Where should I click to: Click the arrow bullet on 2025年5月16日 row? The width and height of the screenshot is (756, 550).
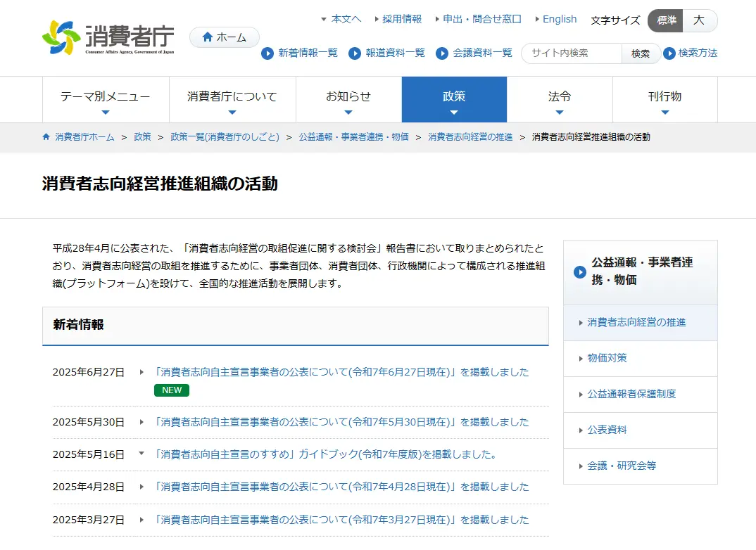point(141,453)
